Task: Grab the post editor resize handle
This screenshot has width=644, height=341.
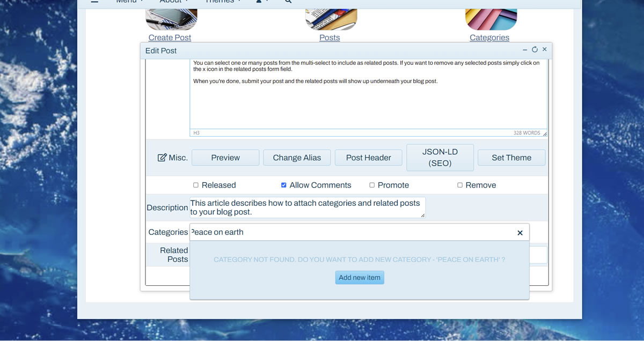Action: 545,133
